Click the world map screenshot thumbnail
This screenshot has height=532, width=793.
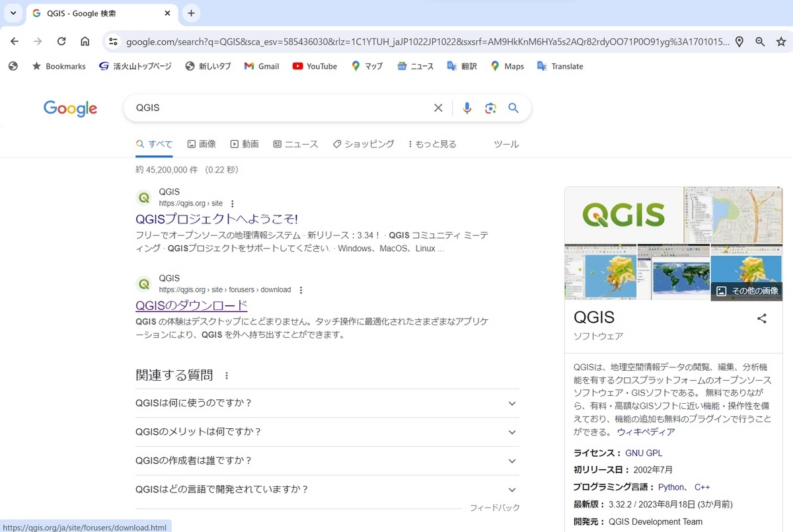tap(673, 272)
